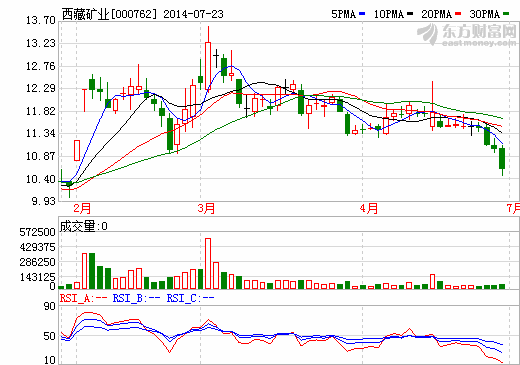Image resolution: width=520 pixels, height=365 pixels.
Task: Click the 12.29 price axis label
Action: pyautogui.click(x=41, y=89)
